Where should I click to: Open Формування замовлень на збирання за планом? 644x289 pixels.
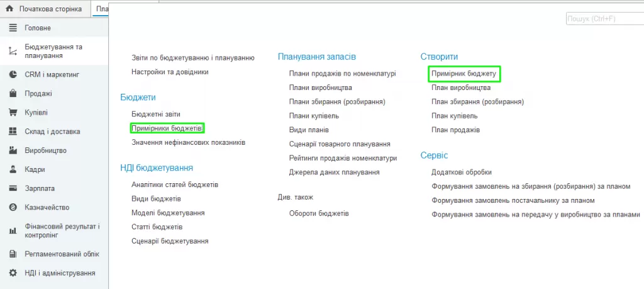click(531, 186)
